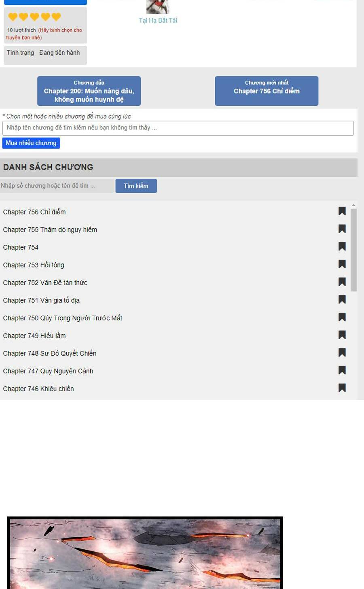The height and width of the screenshot is (589, 364).
Task: Click the scroll-up arrow of chapter list
Action: (x=353, y=205)
